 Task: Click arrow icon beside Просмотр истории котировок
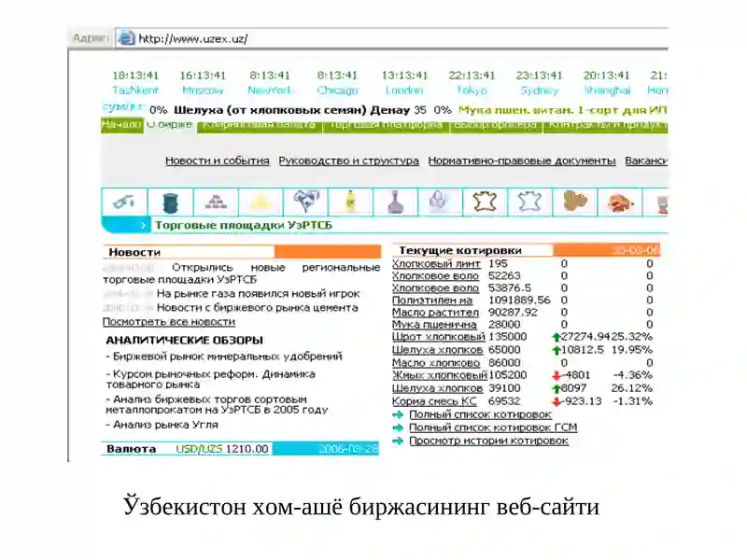click(398, 441)
